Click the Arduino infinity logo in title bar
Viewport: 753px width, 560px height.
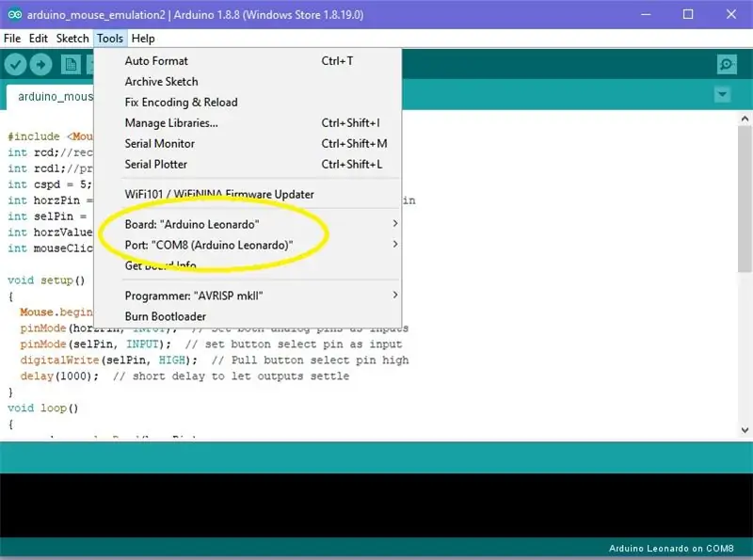click(x=15, y=14)
